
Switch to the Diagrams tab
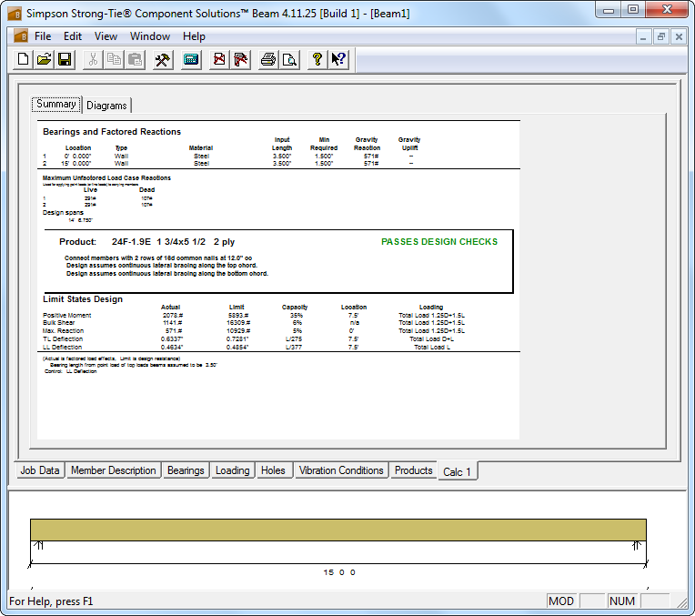(x=106, y=106)
